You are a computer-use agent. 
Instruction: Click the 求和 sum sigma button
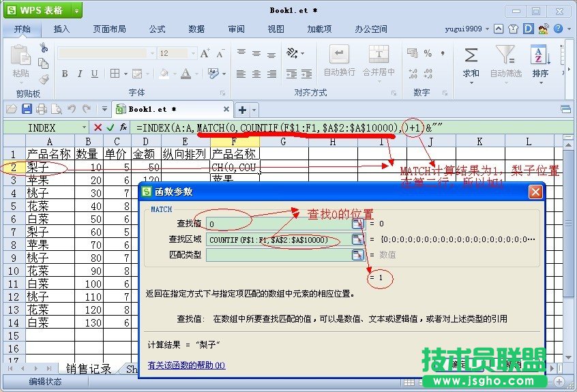click(471, 63)
